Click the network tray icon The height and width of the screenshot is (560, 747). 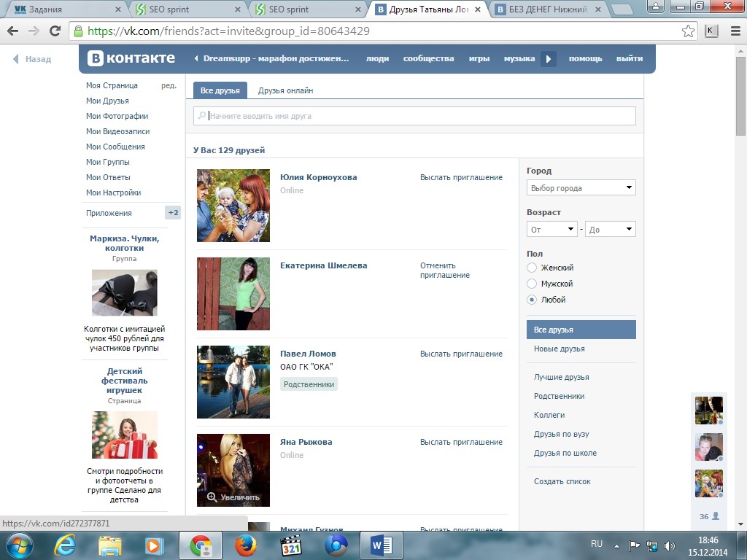click(x=651, y=545)
